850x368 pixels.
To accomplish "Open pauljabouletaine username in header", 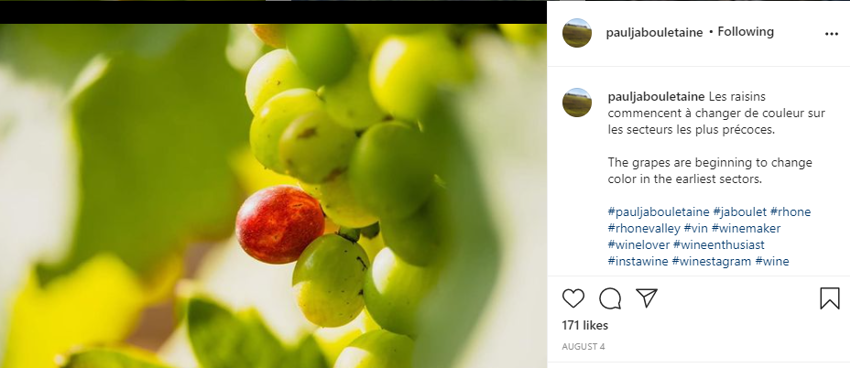I will coord(654,33).
